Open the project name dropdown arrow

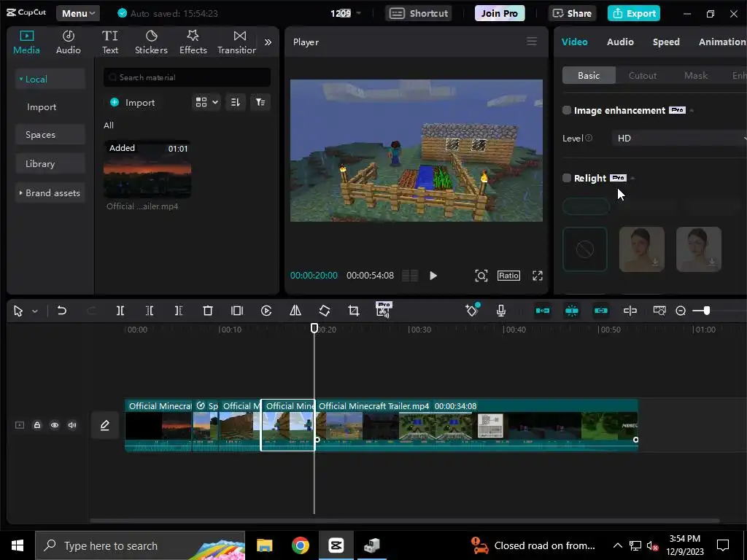coord(358,13)
